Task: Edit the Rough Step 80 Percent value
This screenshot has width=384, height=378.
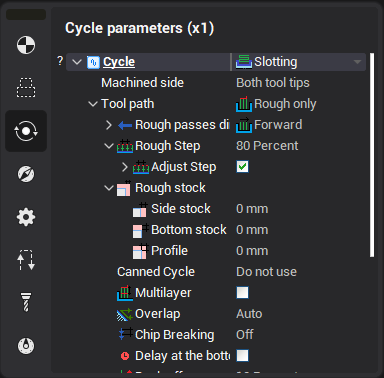Action: point(267,146)
